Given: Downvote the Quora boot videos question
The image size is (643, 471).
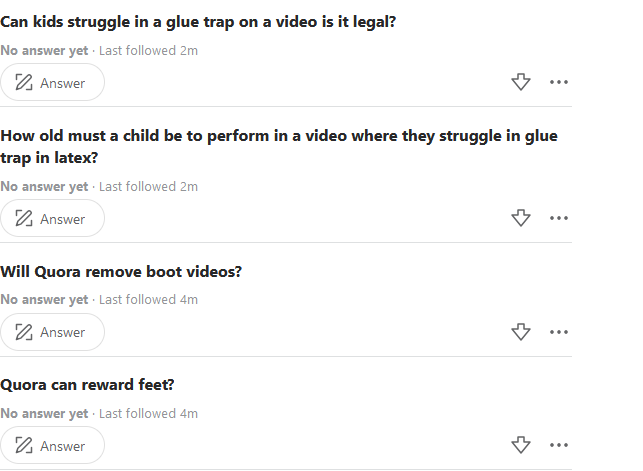Looking at the screenshot, I should coord(520,332).
